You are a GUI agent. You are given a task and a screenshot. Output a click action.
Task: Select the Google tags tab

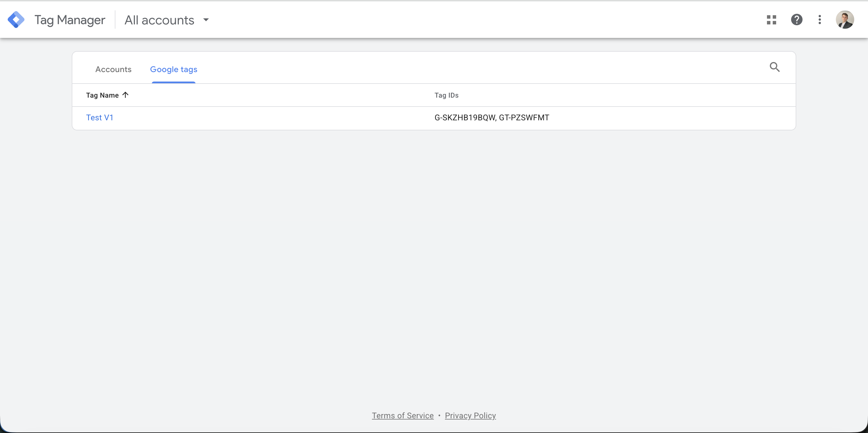pyautogui.click(x=174, y=69)
